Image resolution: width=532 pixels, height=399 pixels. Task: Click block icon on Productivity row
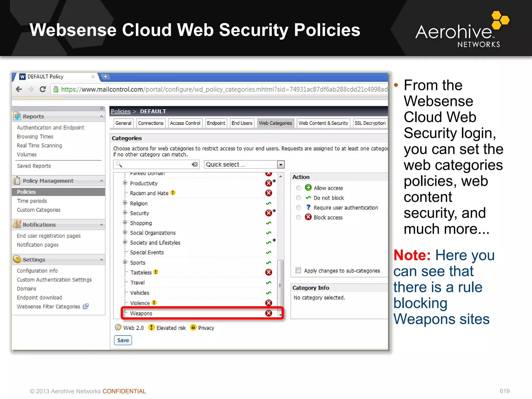(268, 183)
